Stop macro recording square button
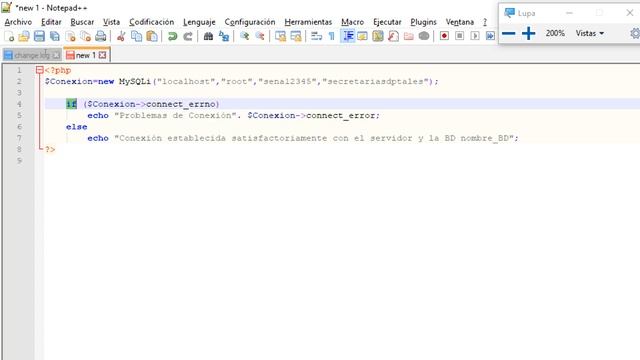The image size is (640, 360). point(460,36)
